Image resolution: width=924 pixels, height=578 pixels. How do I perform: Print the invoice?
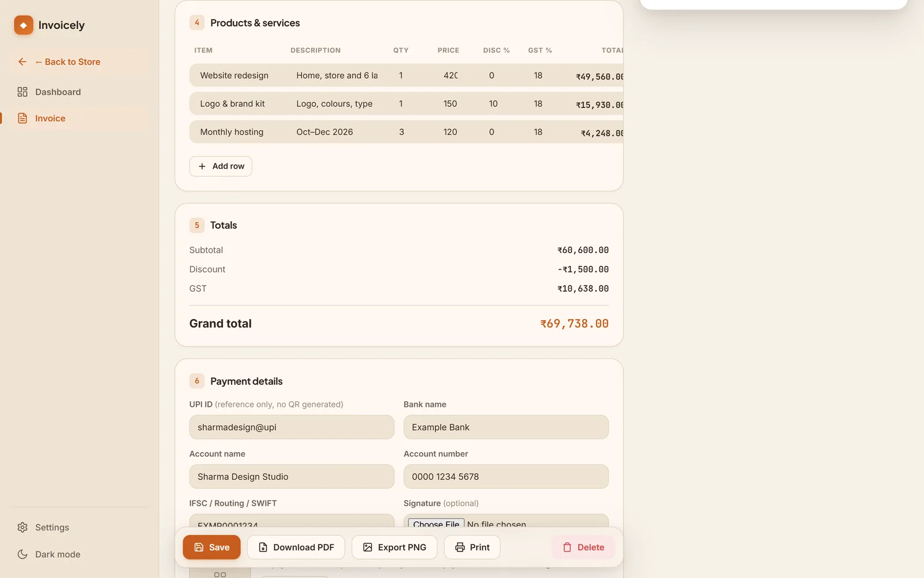click(472, 547)
